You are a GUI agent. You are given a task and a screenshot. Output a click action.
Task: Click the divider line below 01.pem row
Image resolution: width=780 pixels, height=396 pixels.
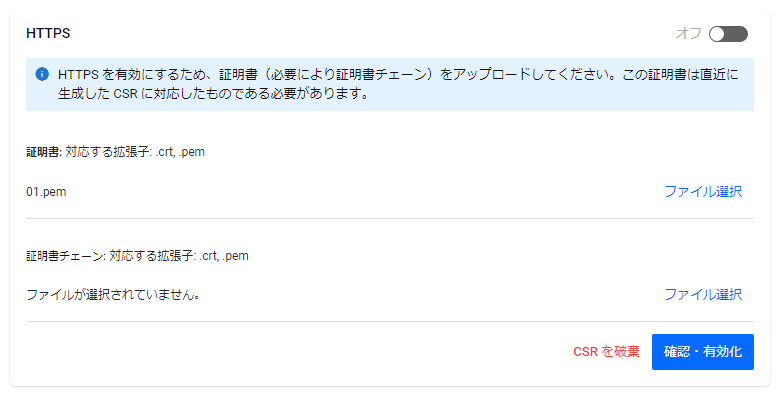(390, 218)
